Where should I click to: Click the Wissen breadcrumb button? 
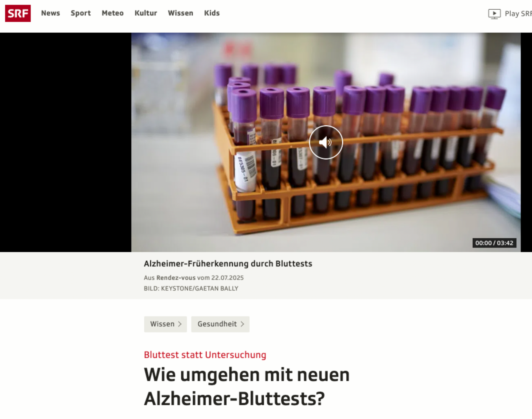(x=165, y=324)
